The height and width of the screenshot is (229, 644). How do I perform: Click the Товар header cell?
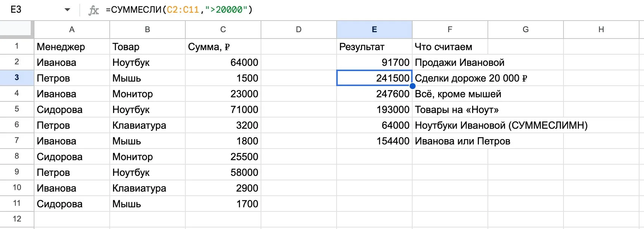click(x=148, y=47)
